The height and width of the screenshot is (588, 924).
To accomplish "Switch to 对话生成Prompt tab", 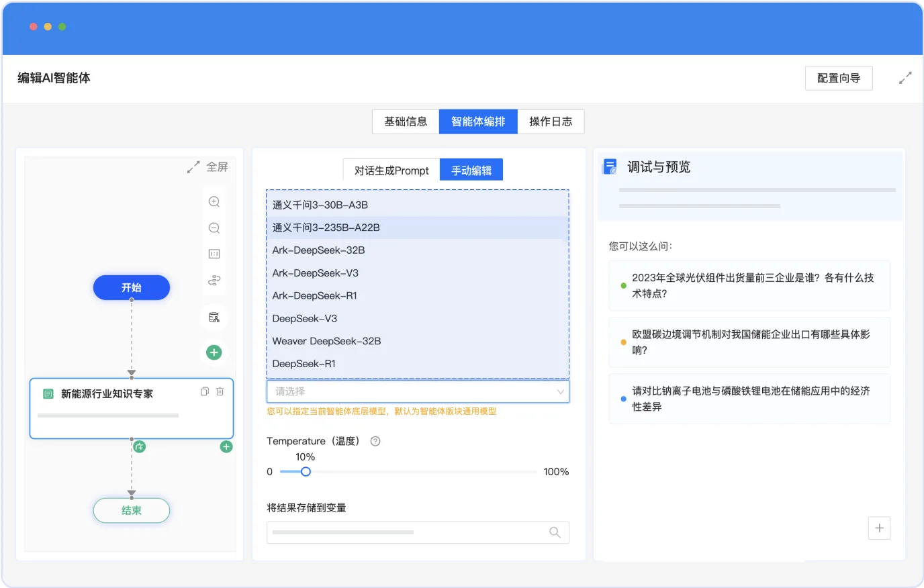I will pos(391,170).
